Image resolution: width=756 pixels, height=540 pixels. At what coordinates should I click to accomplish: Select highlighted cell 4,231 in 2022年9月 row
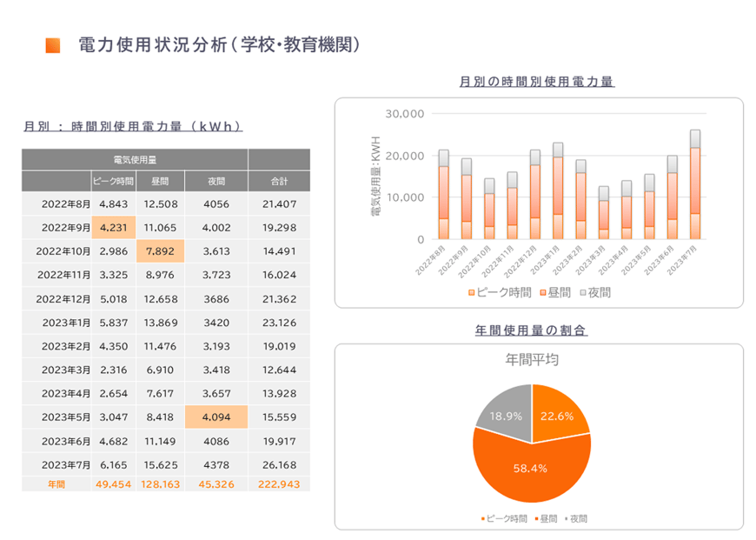pyautogui.click(x=114, y=228)
